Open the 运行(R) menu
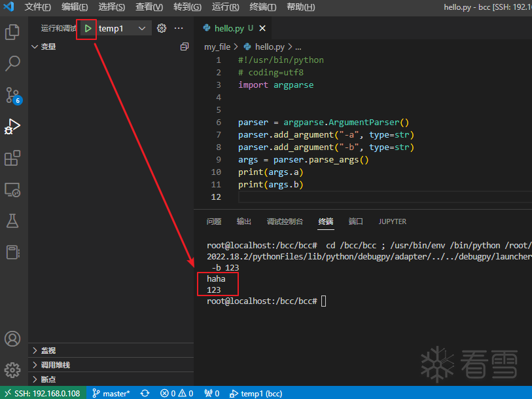 click(225, 7)
